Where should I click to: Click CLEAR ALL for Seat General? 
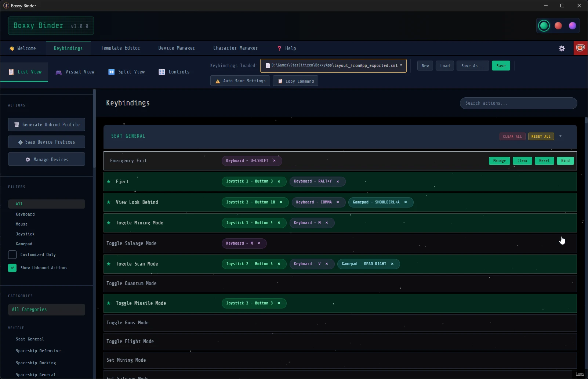click(x=512, y=136)
